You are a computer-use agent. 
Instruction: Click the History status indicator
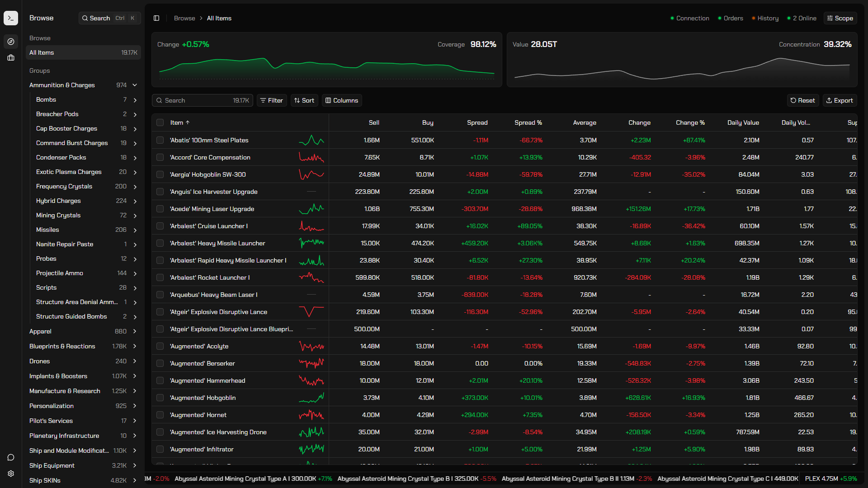[x=765, y=18]
